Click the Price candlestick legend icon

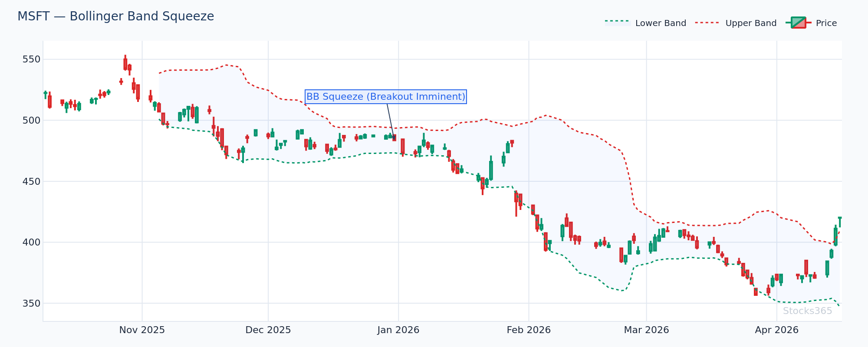[x=798, y=23]
